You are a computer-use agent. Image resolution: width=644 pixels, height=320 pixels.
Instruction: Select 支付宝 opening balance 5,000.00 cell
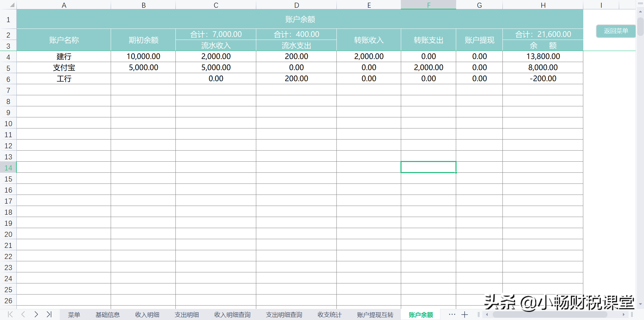143,67
